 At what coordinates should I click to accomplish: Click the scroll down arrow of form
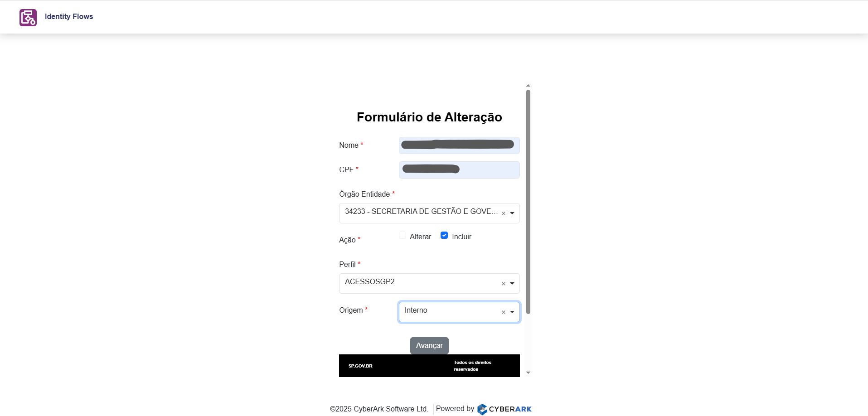[528, 372]
